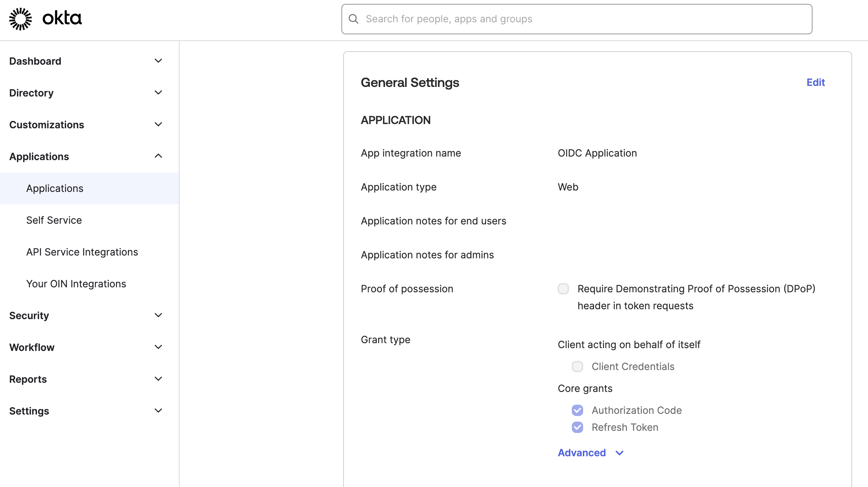The width and height of the screenshot is (868, 487).
Task: Click Edit in General Settings
Action: coord(816,82)
